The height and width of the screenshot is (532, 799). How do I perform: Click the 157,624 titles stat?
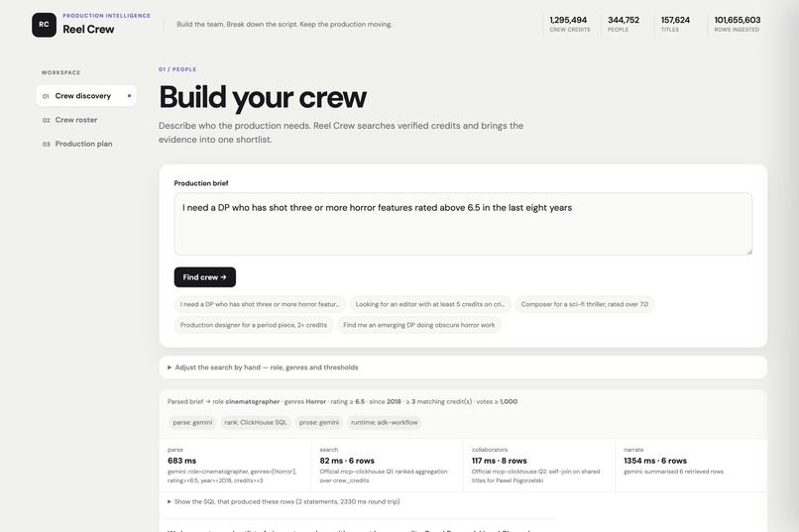pyautogui.click(x=675, y=24)
